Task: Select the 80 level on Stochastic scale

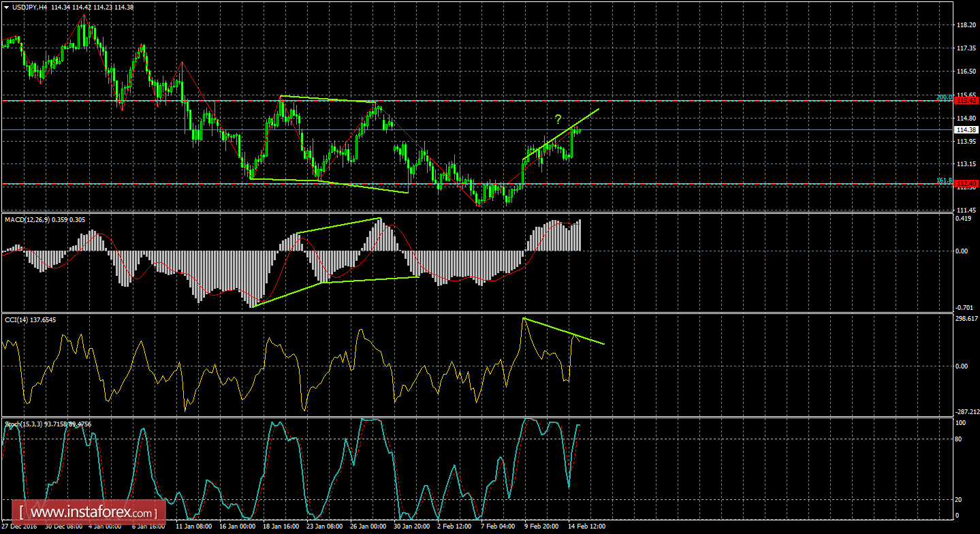Action: pyautogui.click(x=960, y=439)
